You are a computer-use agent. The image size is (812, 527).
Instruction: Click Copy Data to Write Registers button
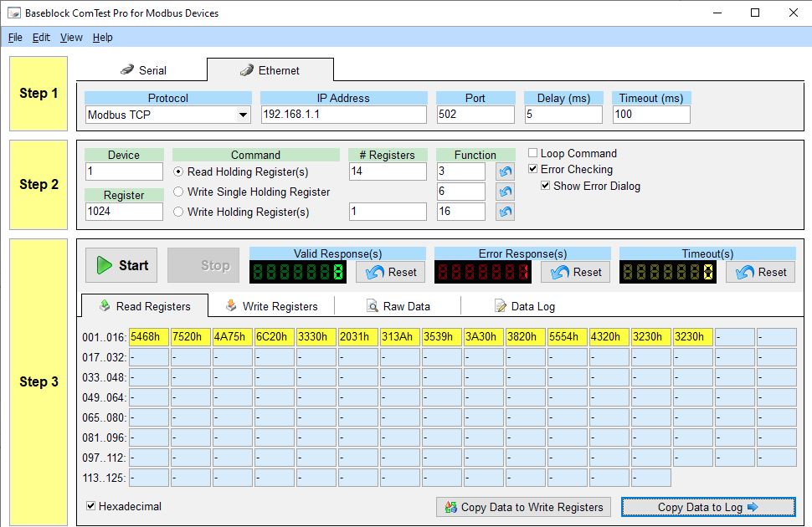[523, 507]
